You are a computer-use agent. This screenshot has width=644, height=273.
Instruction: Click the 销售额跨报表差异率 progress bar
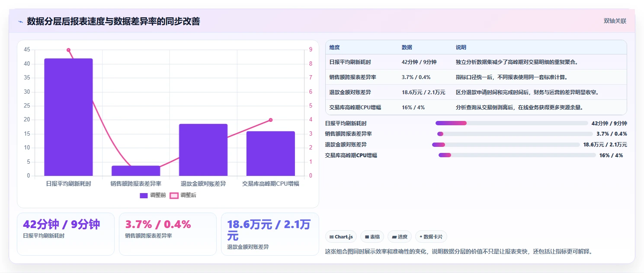(x=515, y=134)
